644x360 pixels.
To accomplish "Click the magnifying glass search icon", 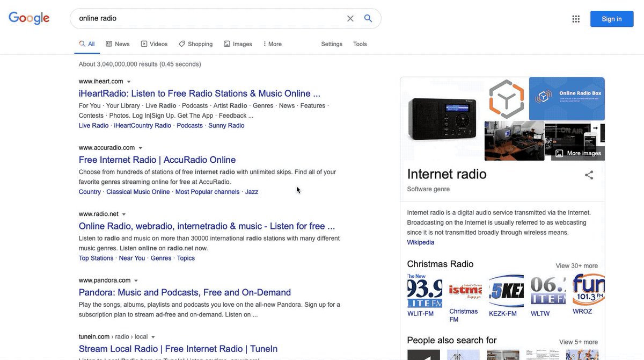I will [x=368, y=18].
